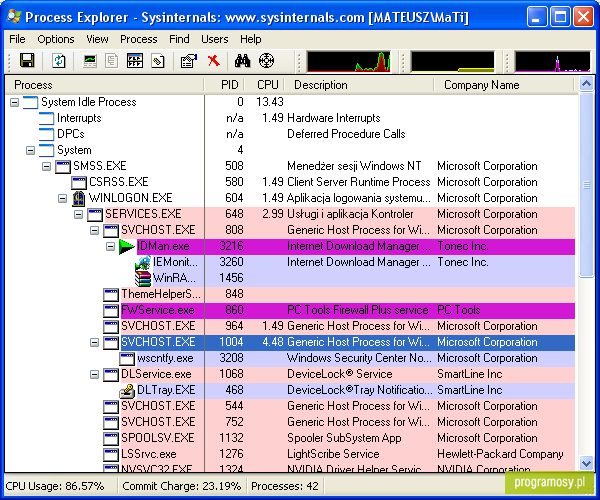
Task: Click the IEMonitor process icon
Action: [143, 262]
